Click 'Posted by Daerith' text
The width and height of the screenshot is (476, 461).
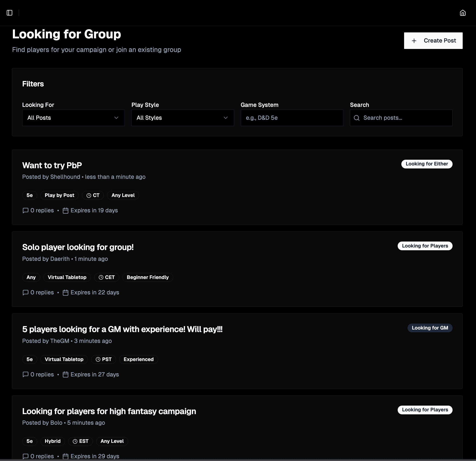(x=46, y=259)
